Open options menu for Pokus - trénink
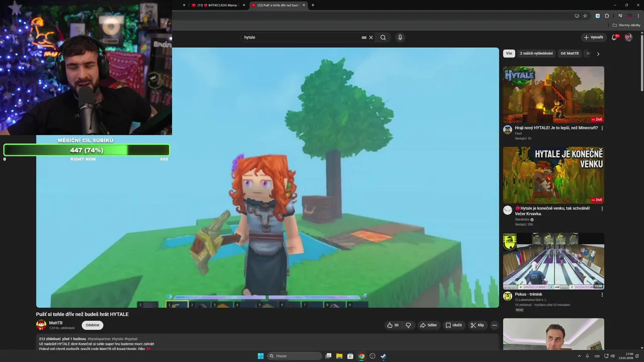 coord(602,295)
